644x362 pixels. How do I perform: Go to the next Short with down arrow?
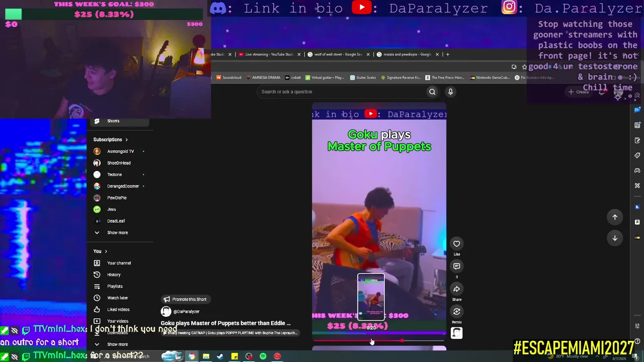[615, 238]
